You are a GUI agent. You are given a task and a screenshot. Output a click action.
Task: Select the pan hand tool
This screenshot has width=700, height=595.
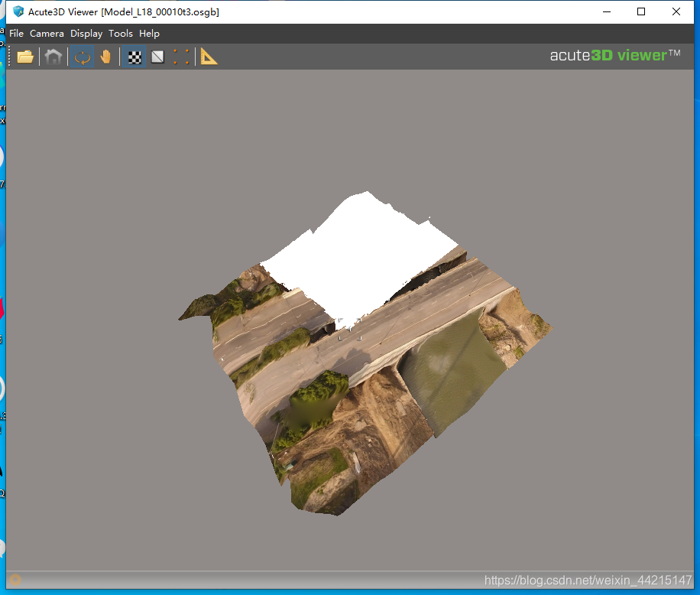click(105, 57)
